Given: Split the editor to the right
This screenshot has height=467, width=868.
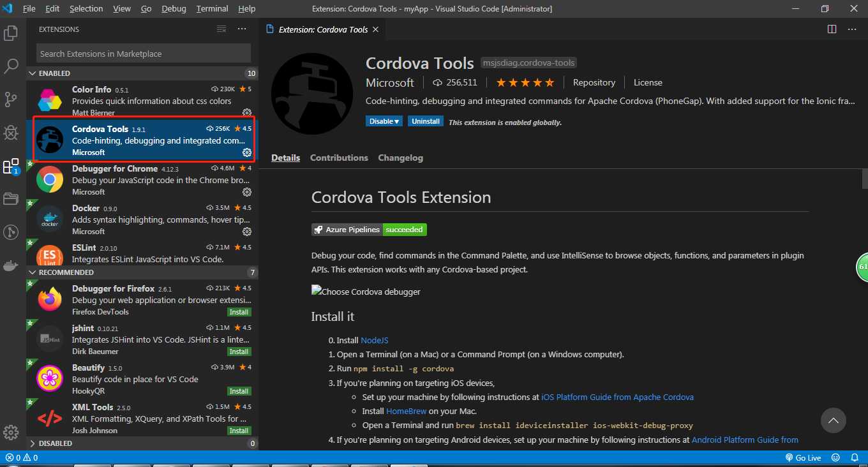Looking at the screenshot, I should [x=832, y=29].
